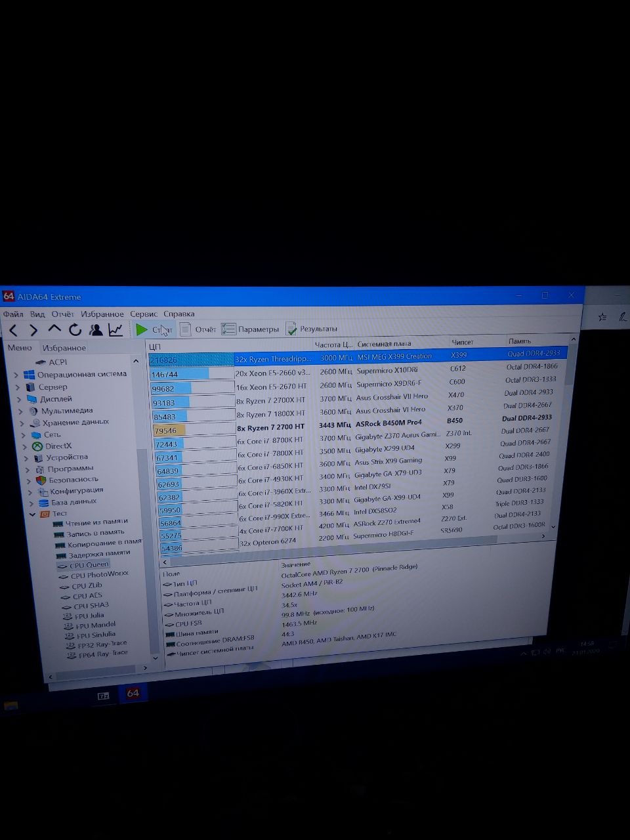Select the Безопасность shield icon
The image size is (630, 840).
click(x=41, y=480)
